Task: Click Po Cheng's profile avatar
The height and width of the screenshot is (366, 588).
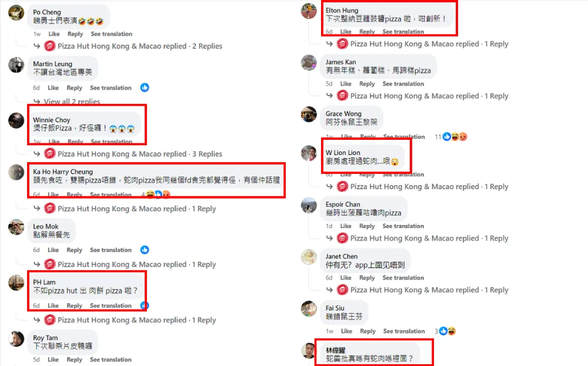Action: (16, 12)
